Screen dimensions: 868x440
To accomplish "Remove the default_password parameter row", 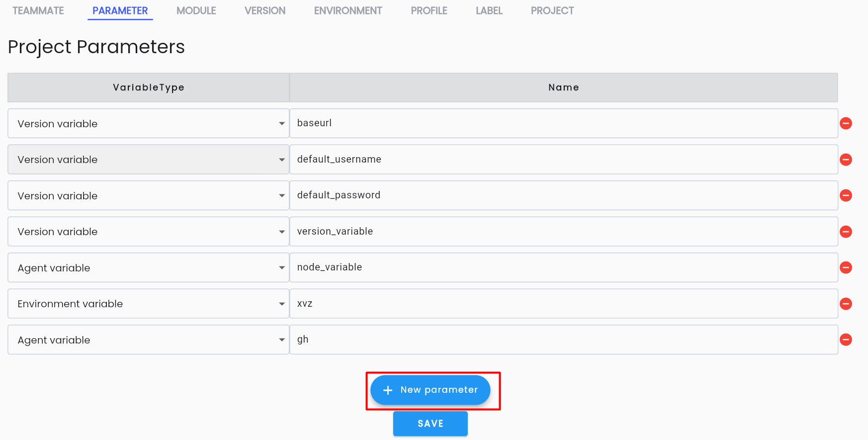I will pyautogui.click(x=846, y=195).
